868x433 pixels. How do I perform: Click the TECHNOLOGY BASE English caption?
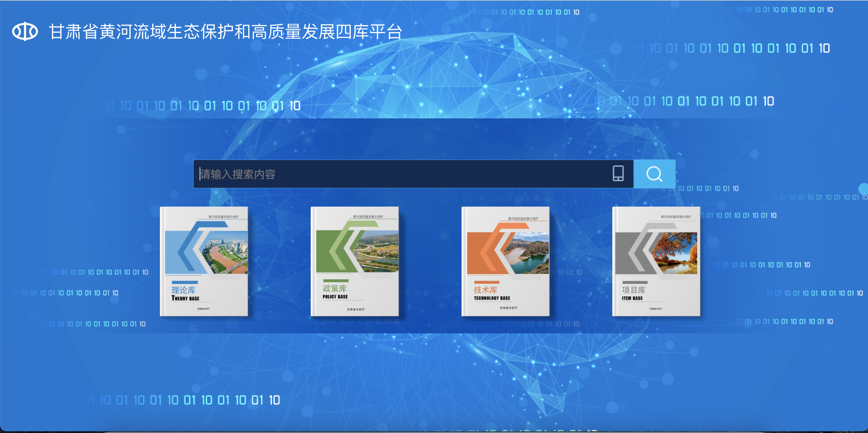(x=492, y=298)
